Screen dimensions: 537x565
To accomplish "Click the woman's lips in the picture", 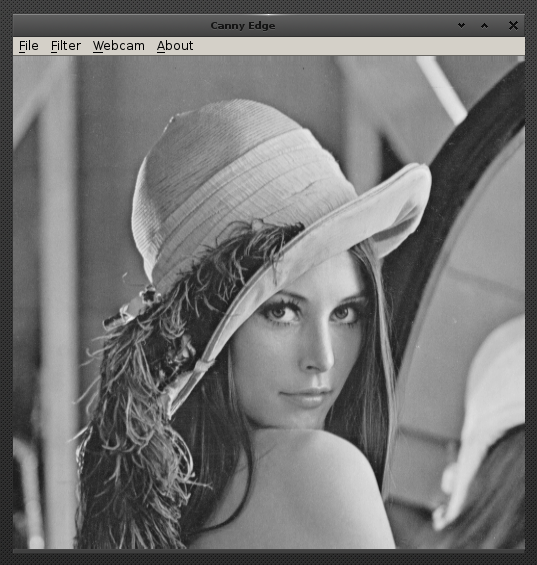I will 306,396.
